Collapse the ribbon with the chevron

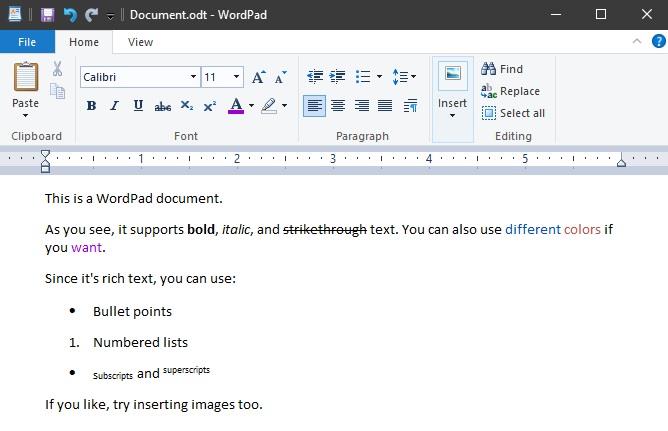click(x=637, y=41)
